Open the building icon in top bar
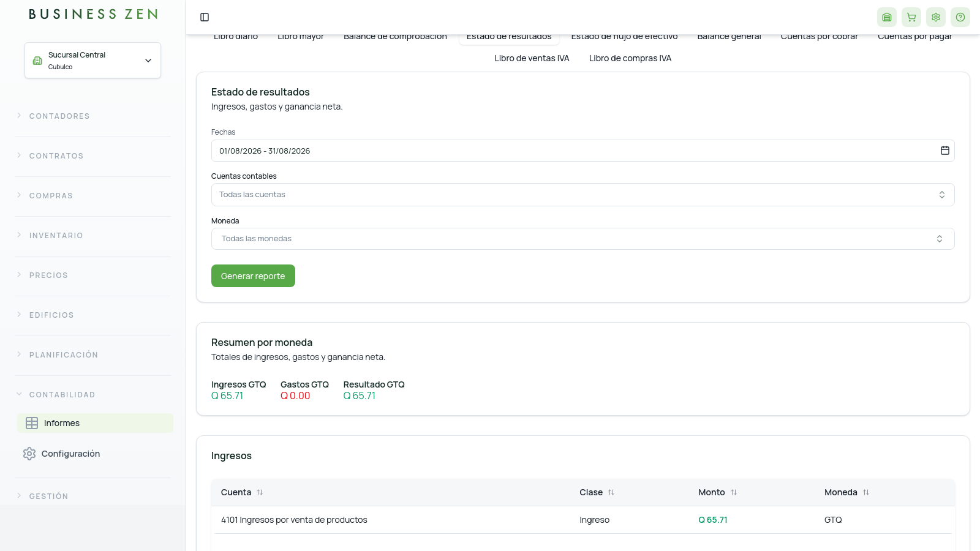Screen dimensions: 980x551 click(x=887, y=17)
